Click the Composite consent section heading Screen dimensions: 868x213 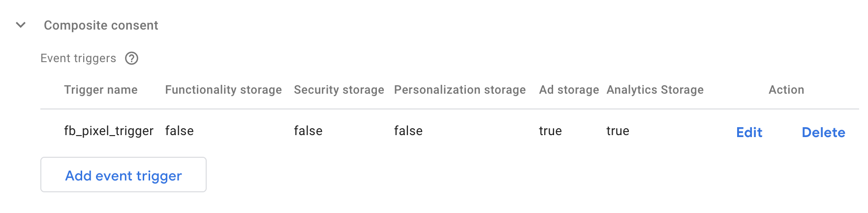(x=101, y=25)
